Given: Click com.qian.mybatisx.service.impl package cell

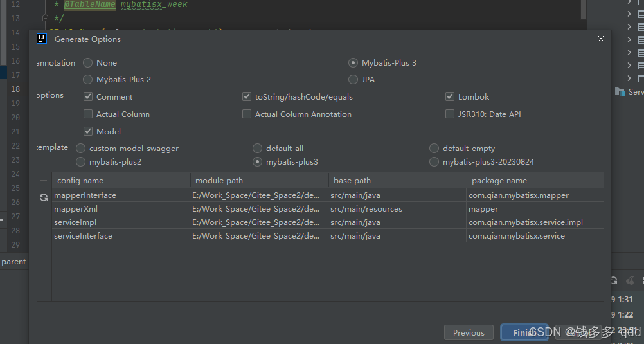Looking at the screenshot, I should [535, 222].
